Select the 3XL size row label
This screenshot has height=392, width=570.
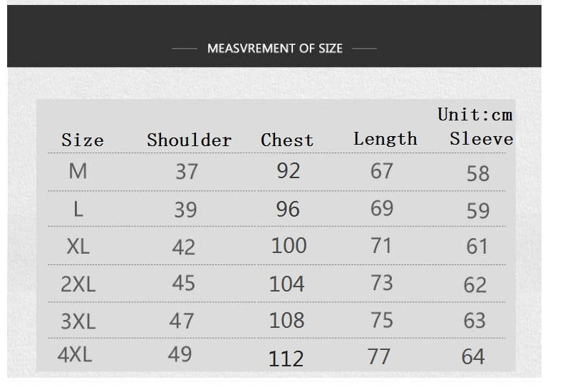(78, 321)
